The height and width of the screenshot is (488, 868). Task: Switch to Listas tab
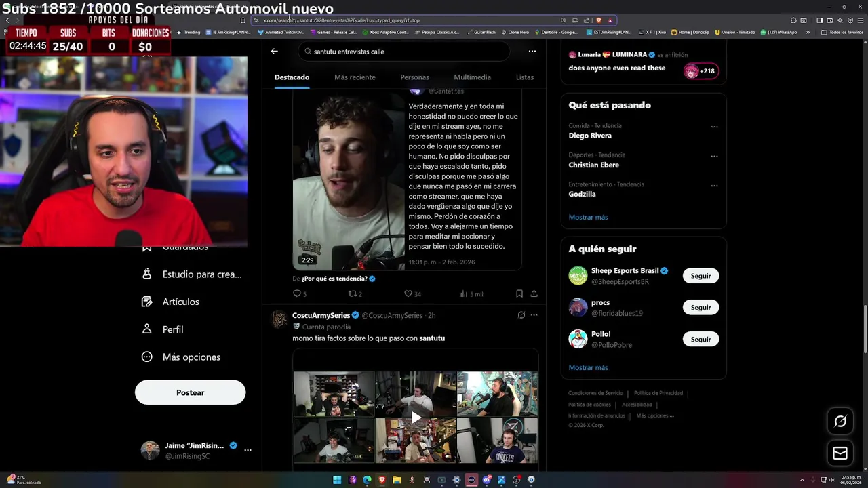(x=525, y=77)
